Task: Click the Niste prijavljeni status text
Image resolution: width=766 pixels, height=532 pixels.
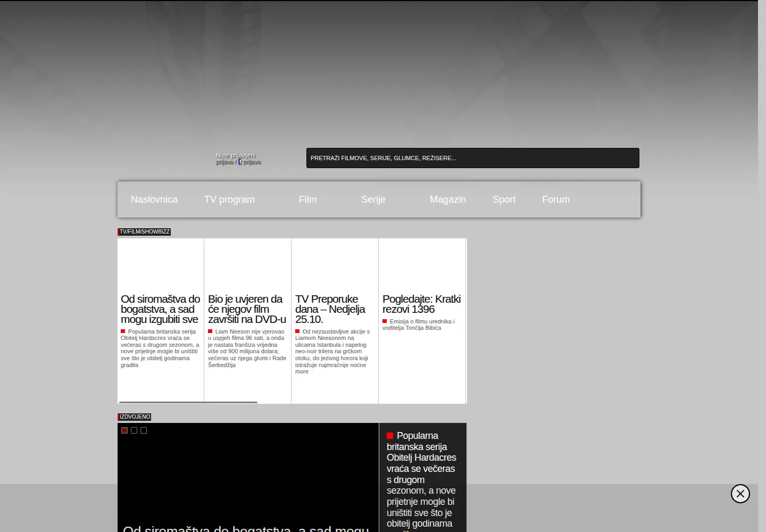Action: (x=236, y=156)
